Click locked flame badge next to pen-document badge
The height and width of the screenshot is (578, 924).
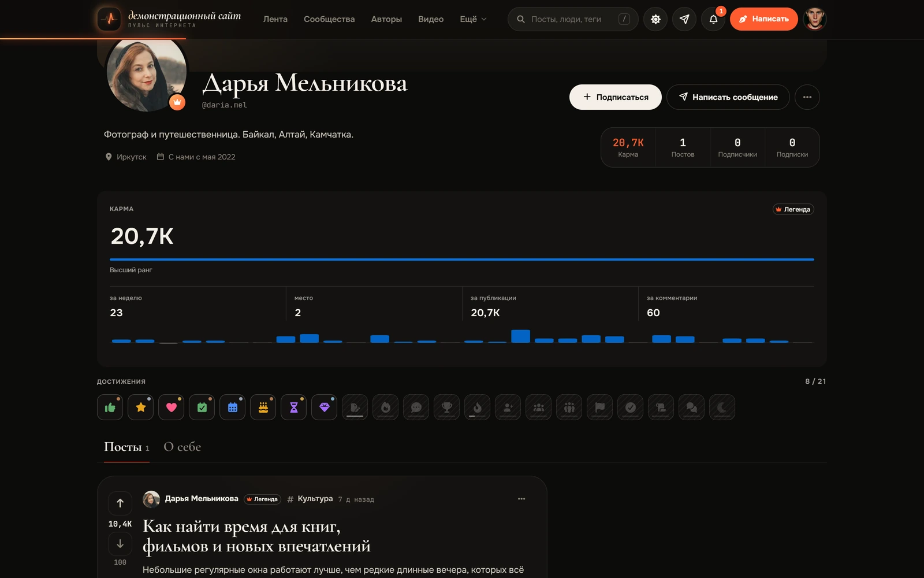pos(385,407)
